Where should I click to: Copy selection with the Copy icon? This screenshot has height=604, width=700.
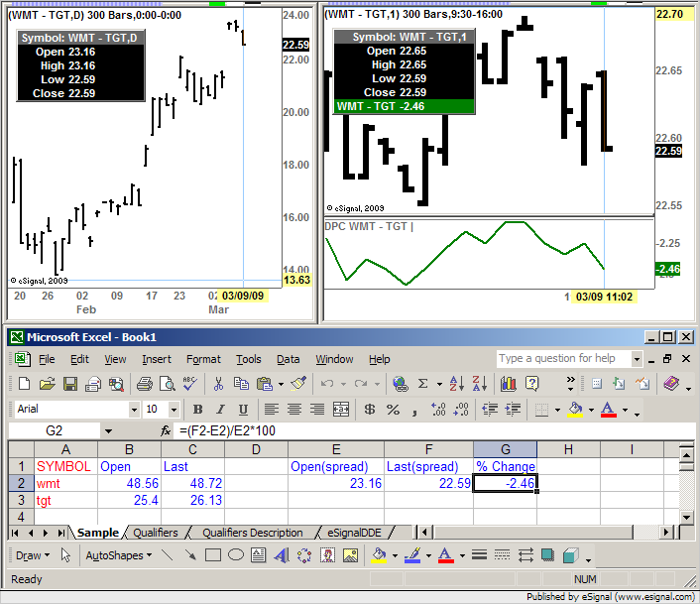tap(242, 384)
